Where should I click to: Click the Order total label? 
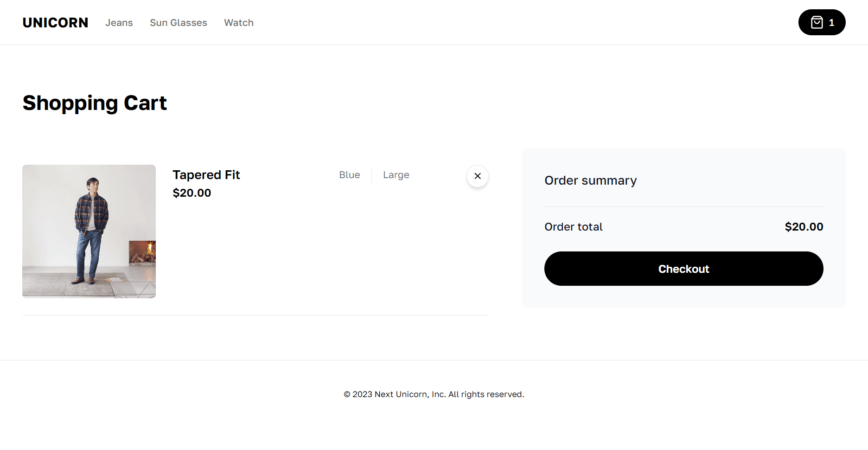click(574, 227)
